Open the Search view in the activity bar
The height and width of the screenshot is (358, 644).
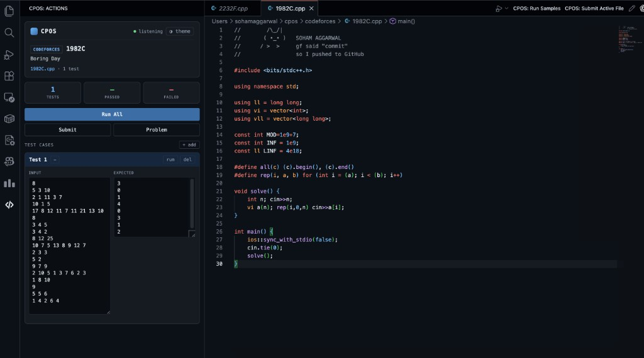pos(9,33)
